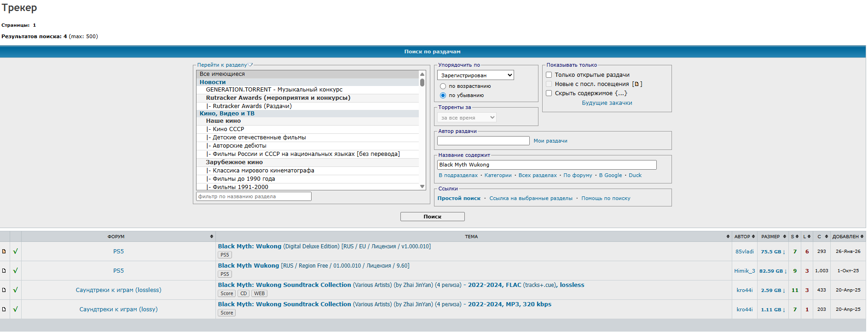
Task: Click the sort arrows icon beside РАЗМЕР header
Action: coord(785,236)
